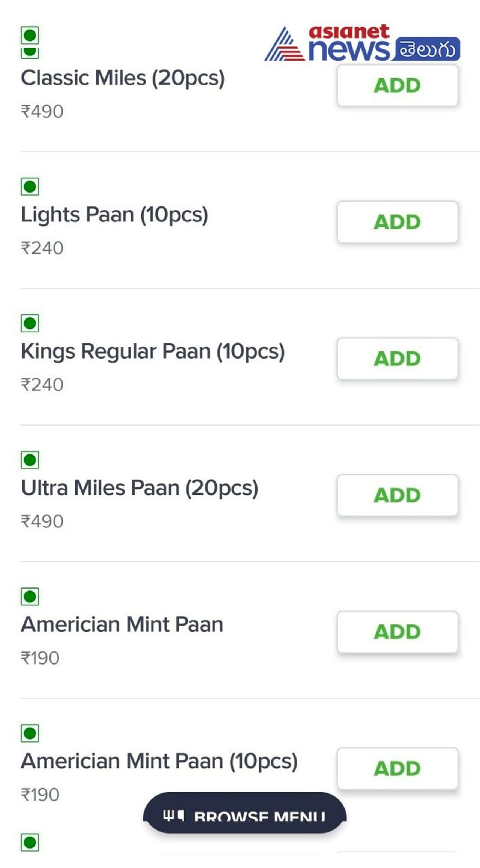Add Lights Paan (10pcs) to cart
Image resolution: width=480 pixels, height=868 pixels.
pyautogui.click(x=397, y=222)
